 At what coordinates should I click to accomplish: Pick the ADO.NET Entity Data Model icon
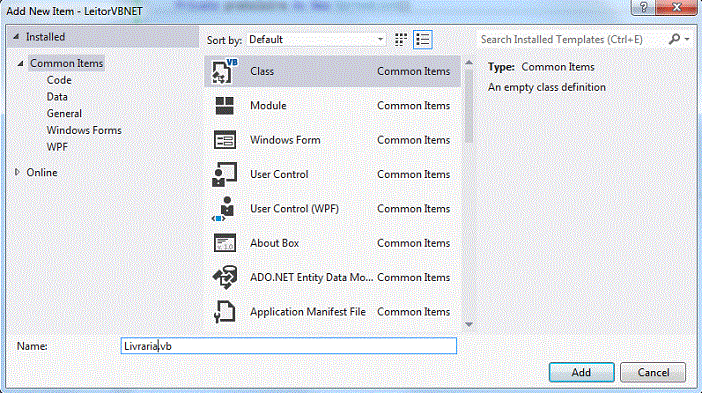[225, 278]
